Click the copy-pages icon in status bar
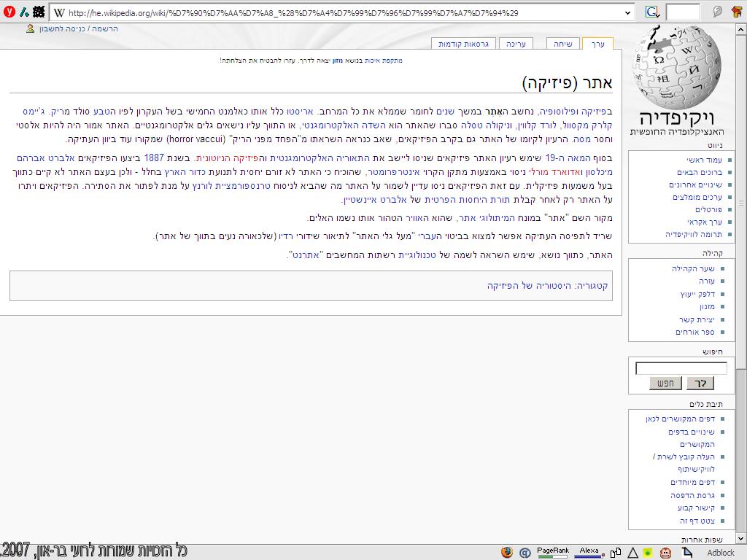The height and width of the screenshot is (560, 747). (x=616, y=553)
